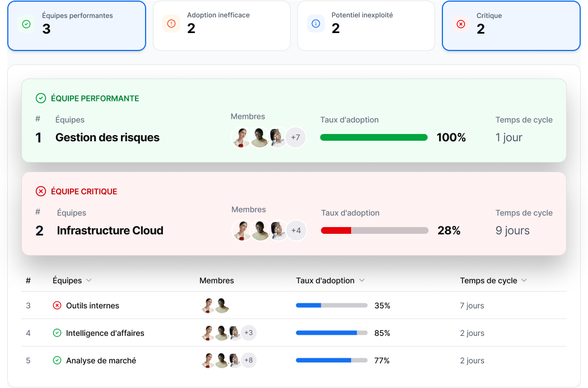588x388 pixels.
Task: Click the X icon next to ÉQUIPE CRITIQUE heading
Action: [x=41, y=191]
